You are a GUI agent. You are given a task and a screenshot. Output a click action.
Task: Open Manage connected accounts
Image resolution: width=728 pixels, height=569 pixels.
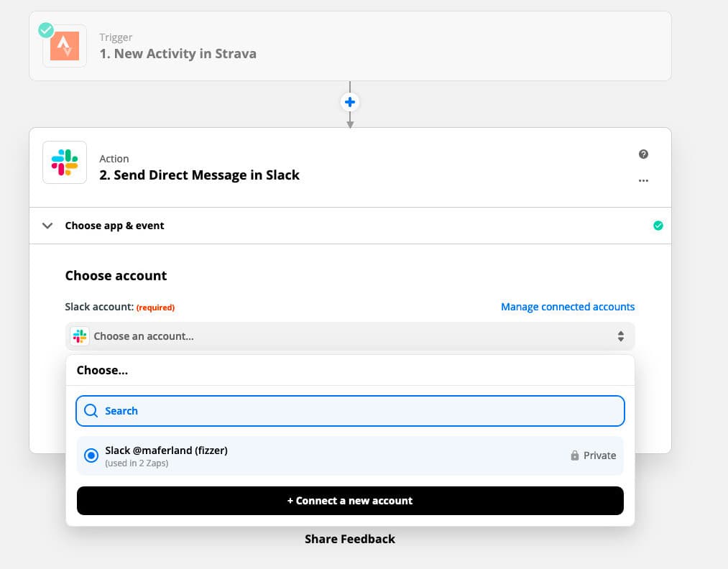568,306
